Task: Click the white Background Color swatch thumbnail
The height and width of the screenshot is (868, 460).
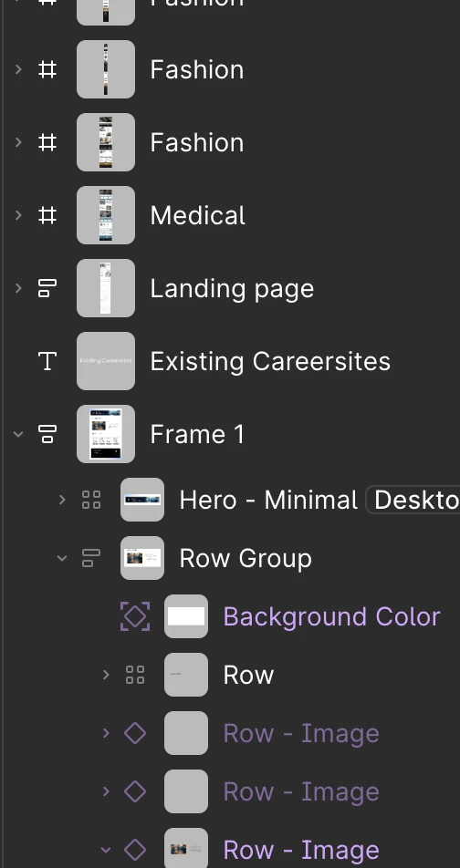Action: [x=186, y=616]
